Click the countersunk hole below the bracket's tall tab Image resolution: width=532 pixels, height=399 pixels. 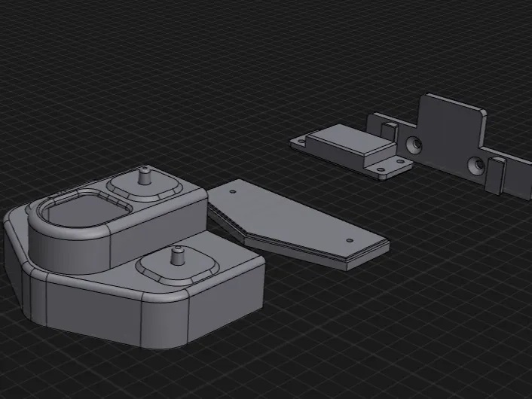[477, 166]
